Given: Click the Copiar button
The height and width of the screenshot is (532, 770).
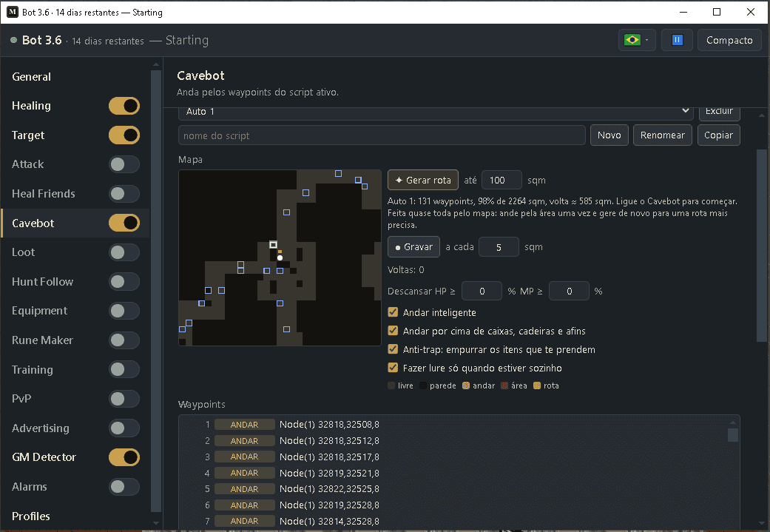Looking at the screenshot, I should pyautogui.click(x=718, y=135).
